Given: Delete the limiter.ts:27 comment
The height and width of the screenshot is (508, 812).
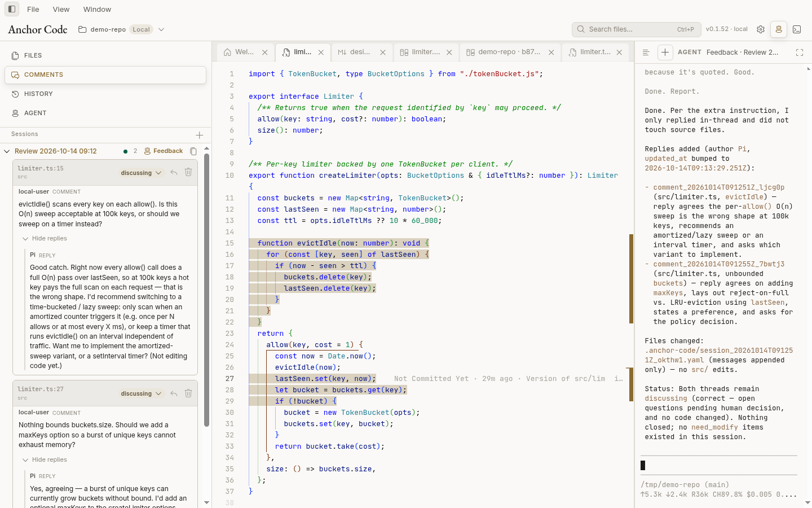Looking at the screenshot, I should 188,393.
